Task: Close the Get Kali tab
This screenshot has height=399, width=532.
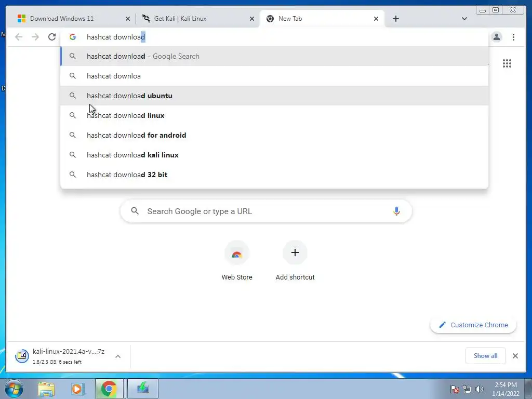Action: point(252,19)
